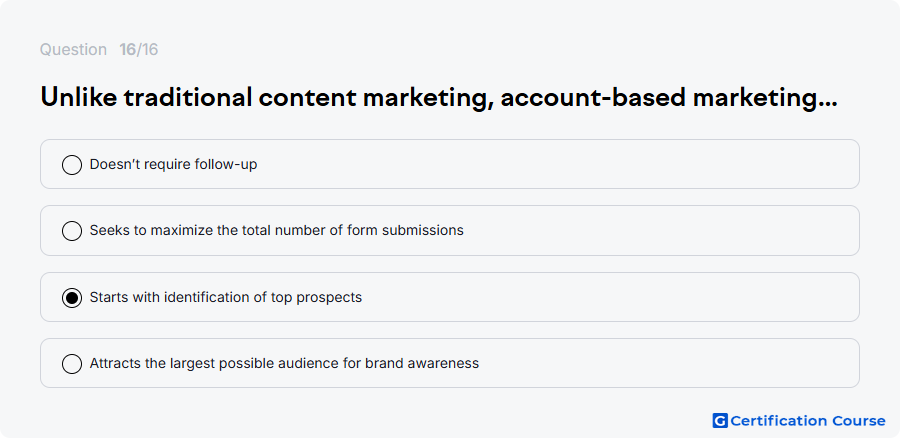Click the "Doesn't require follow-up" answer text
This screenshot has height=438, width=900.
coord(173,164)
